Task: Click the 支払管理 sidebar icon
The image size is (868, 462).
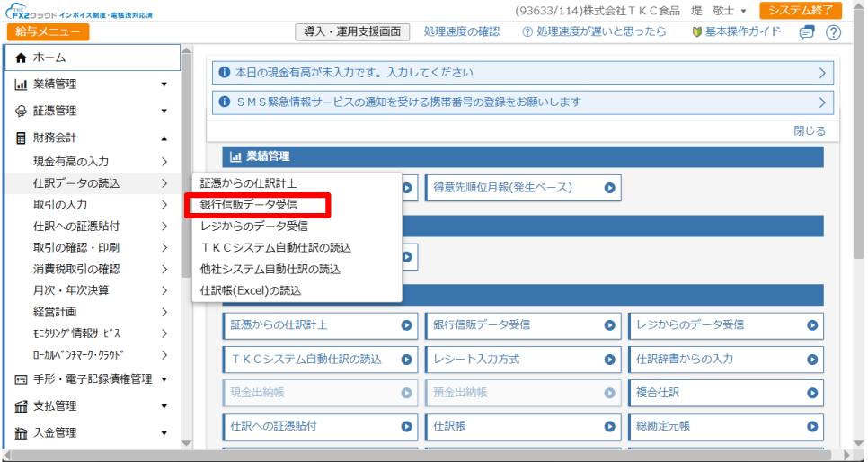Action: (x=21, y=406)
